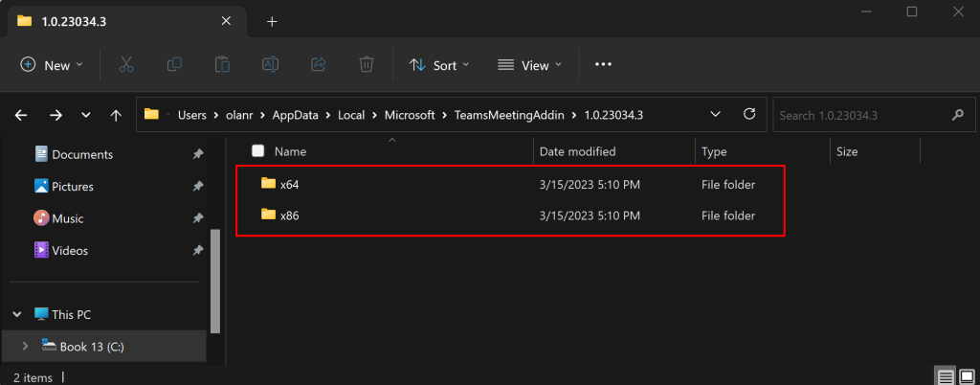Image resolution: width=980 pixels, height=385 pixels.
Task: Click the Delete trash can icon
Action: pos(367,65)
